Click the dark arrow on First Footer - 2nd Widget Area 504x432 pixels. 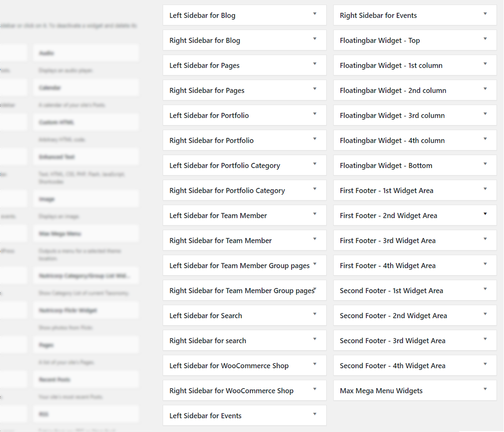click(485, 214)
